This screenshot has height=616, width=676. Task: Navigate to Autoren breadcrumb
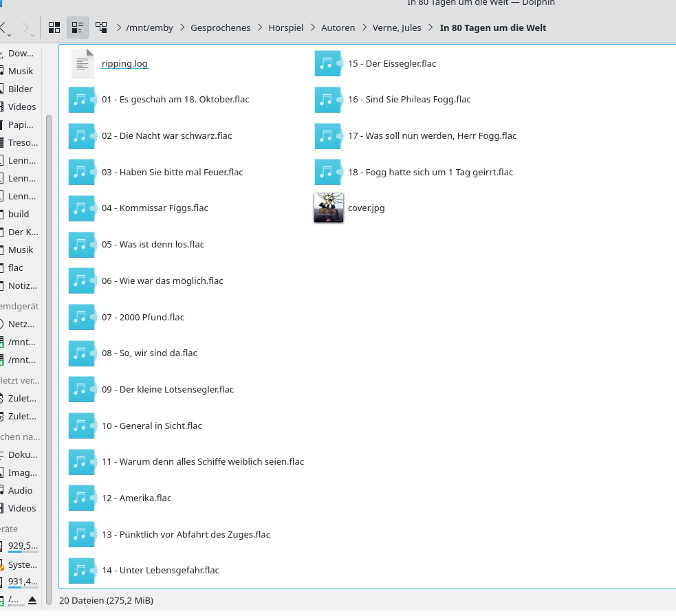click(338, 27)
